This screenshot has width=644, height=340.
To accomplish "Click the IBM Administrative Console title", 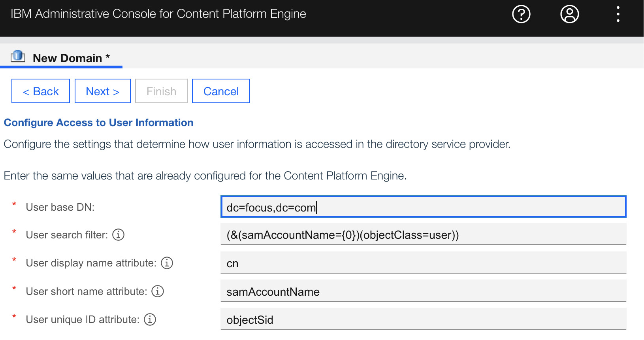I will pos(158,14).
